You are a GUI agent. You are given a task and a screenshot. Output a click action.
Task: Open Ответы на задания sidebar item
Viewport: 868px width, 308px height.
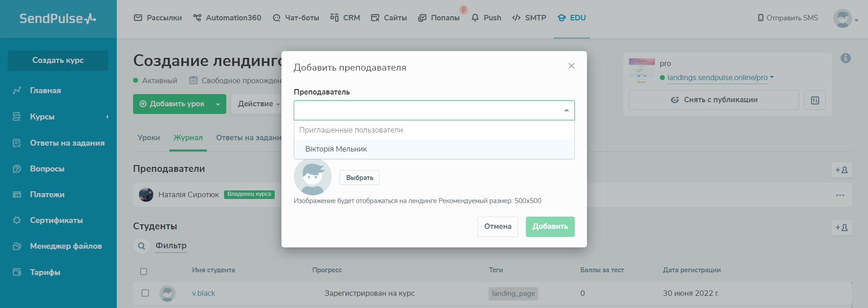[67, 143]
